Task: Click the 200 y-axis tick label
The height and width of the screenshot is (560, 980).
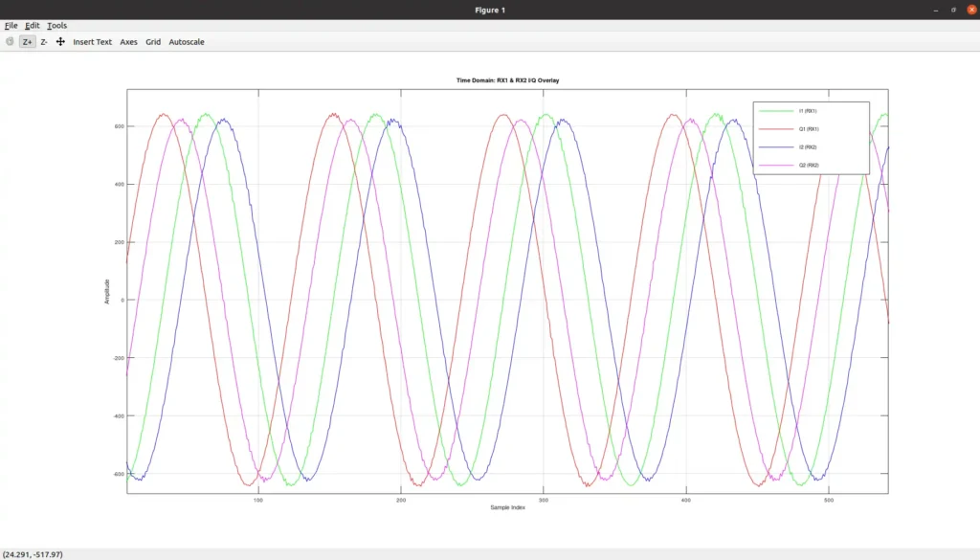Action: click(x=120, y=242)
